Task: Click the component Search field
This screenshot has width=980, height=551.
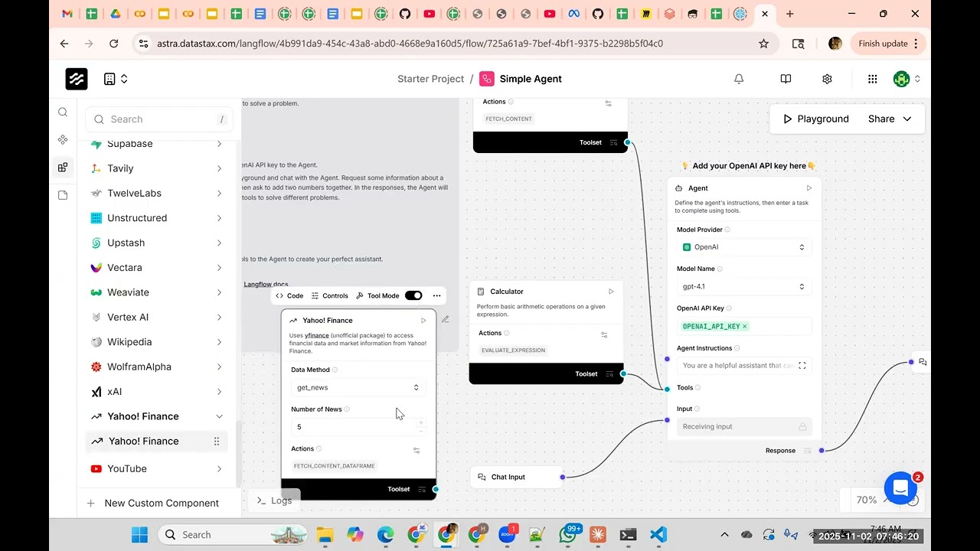Action: click(x=159, y=119)
